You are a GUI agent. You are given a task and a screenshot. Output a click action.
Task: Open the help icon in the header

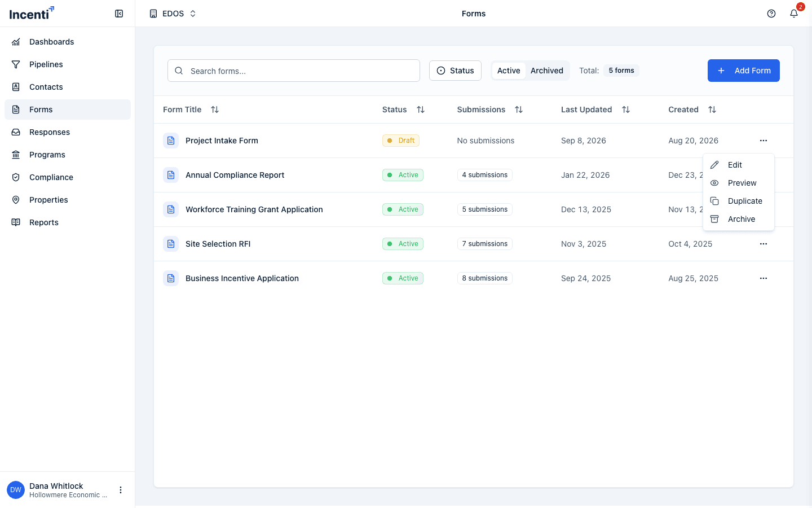click(x=771, y=14)
